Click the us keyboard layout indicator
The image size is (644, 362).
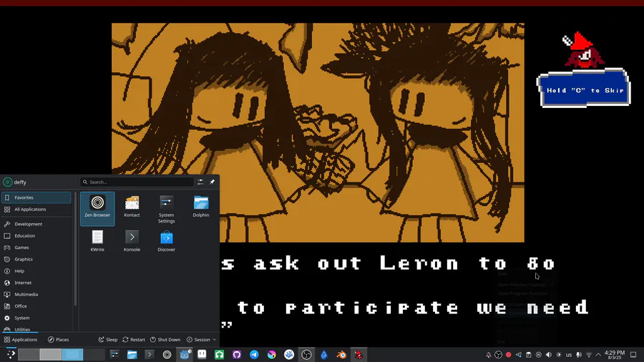[x=568, y=355]
